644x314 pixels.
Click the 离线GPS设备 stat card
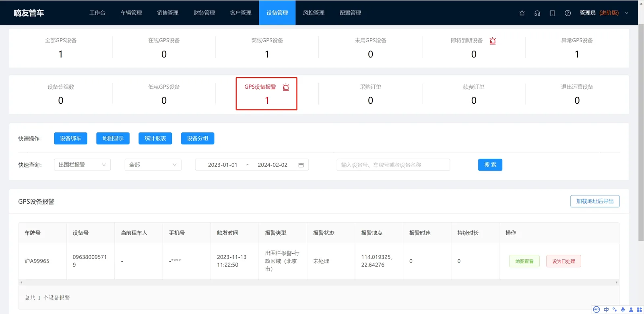[267, 48]
